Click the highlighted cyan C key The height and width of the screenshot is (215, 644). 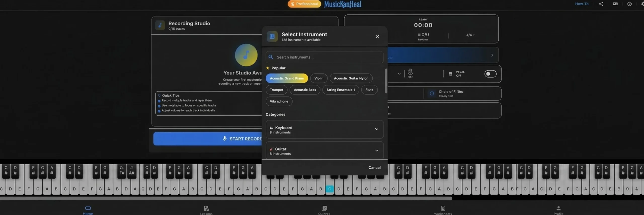[330, 189]
